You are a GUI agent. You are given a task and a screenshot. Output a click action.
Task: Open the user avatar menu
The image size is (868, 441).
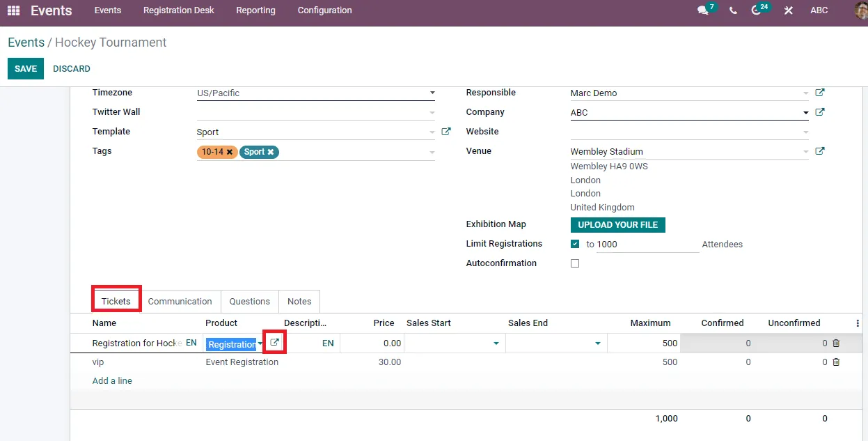click(x=860, y=10)
